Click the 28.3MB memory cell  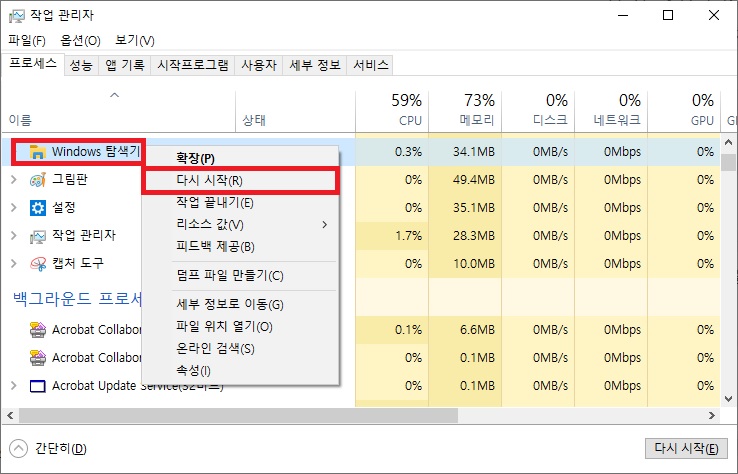(465, 235)
